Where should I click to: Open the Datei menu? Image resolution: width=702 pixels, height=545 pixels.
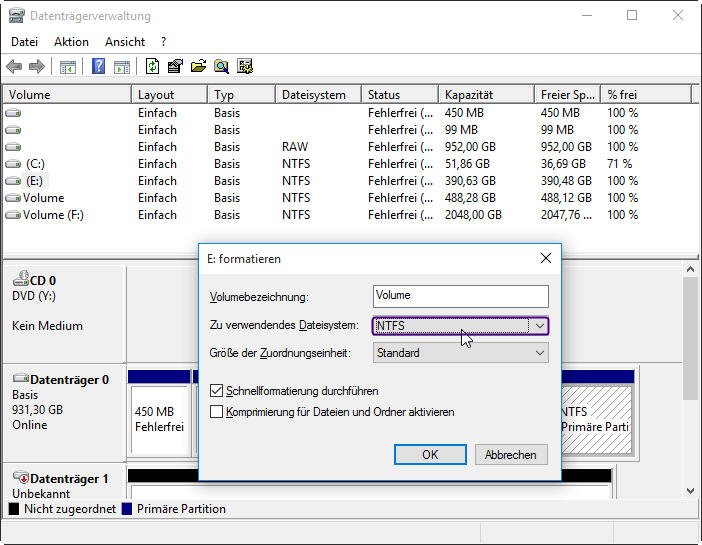[x=24, y=42]
